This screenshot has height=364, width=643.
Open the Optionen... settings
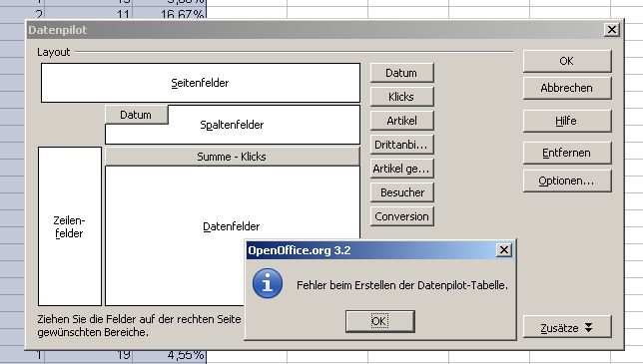[x=567, y=181]
